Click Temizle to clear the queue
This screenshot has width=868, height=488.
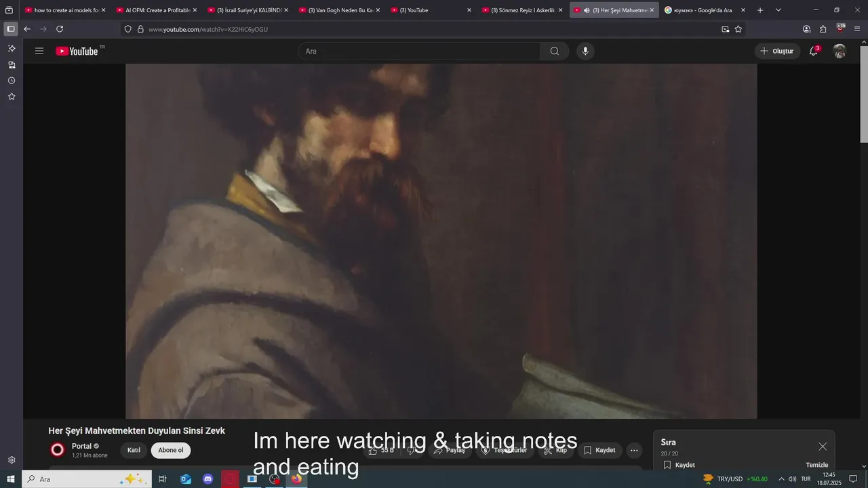(816, 465)
